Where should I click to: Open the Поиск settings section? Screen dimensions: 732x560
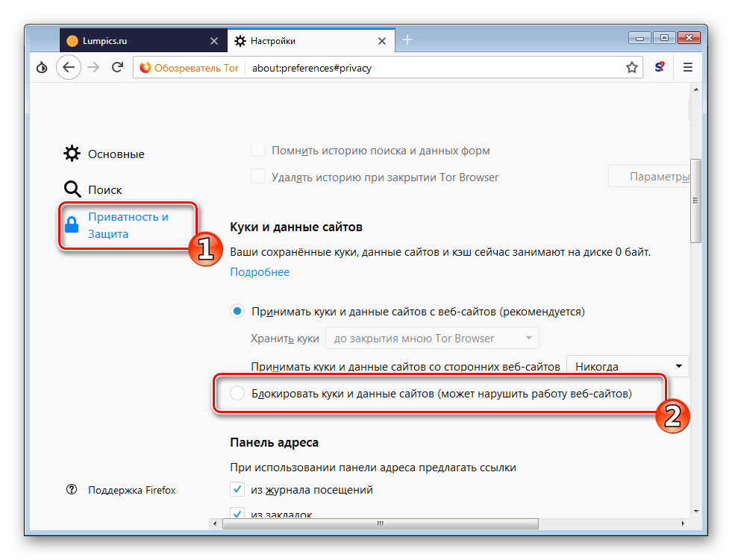coord(104,189)
